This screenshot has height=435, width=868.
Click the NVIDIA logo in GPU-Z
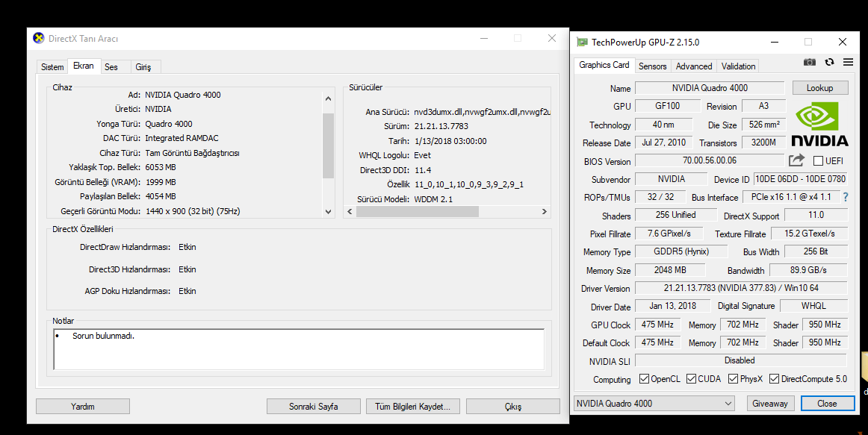pyautogui.click(x=819, y=125)
